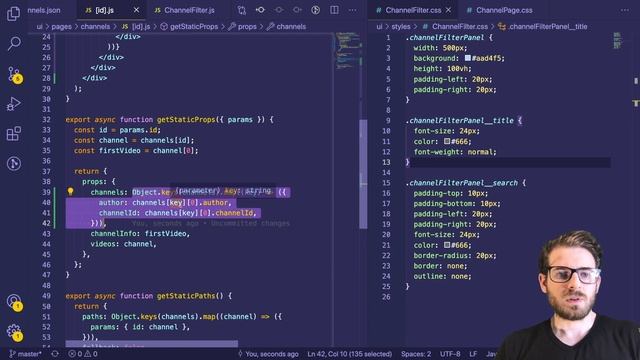Click 'outline: none;' on CSS line 24

tap(442, 276)
